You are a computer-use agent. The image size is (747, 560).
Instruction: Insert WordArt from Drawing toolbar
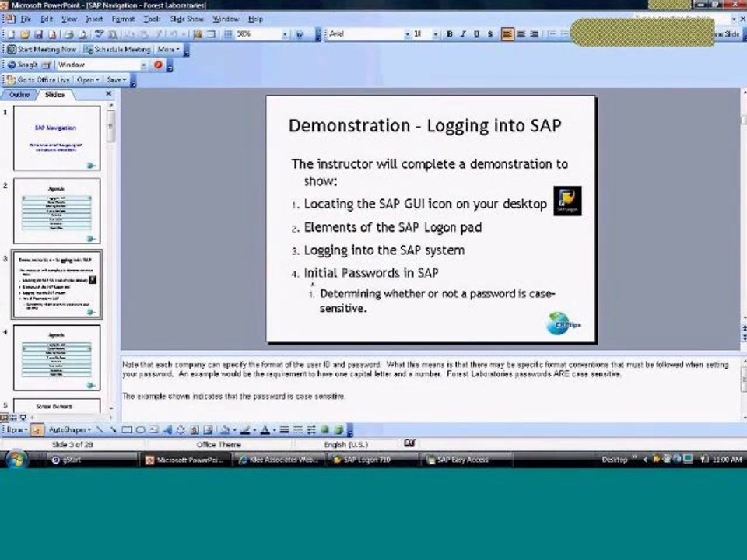pos(167,430)
